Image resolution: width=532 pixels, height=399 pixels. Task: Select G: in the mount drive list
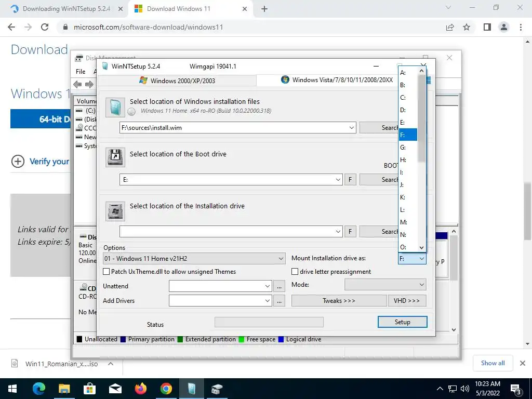point(408,148)
